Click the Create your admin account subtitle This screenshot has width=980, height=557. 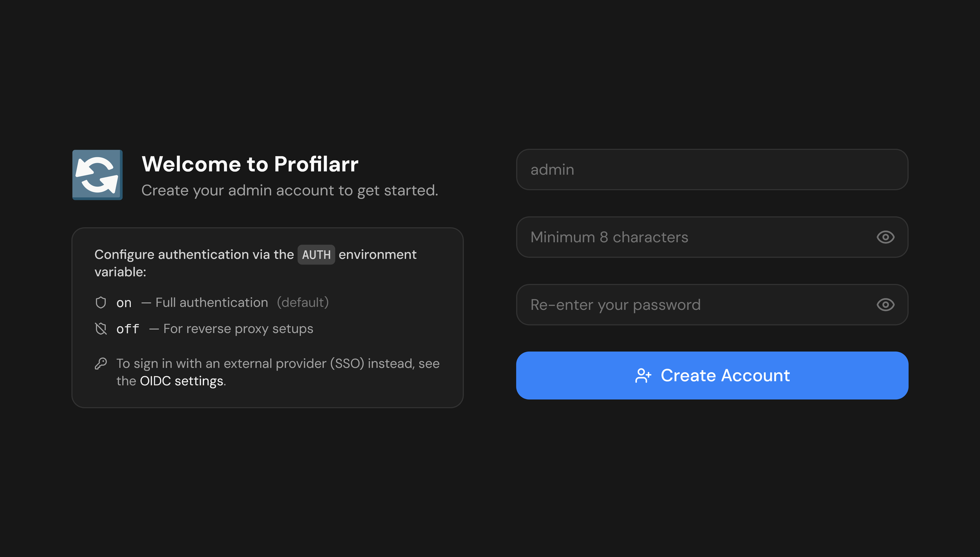point(290,191)
